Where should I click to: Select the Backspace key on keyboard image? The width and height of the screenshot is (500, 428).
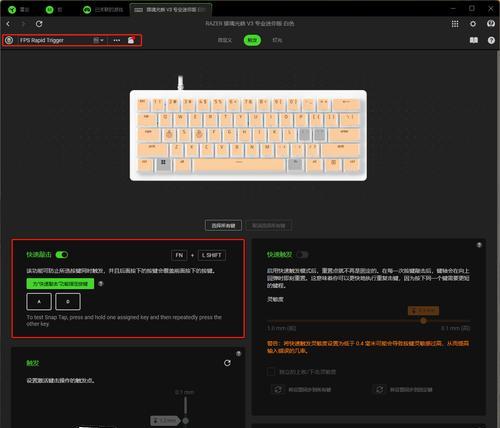click(346, 104)
